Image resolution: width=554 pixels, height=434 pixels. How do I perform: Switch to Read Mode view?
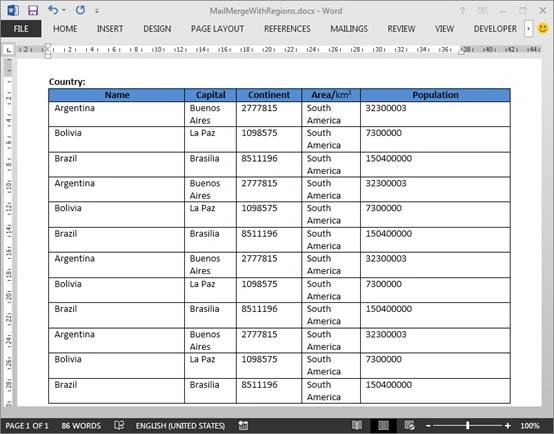pyautogui.click(x=357, y=425)
